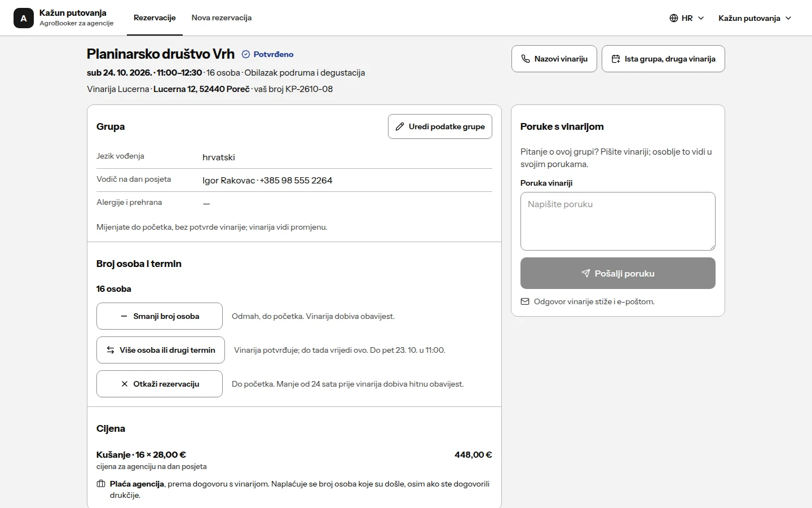
Task: Click guide text Igor Rakovac · +385 98 555 2264
Action: 267,181
